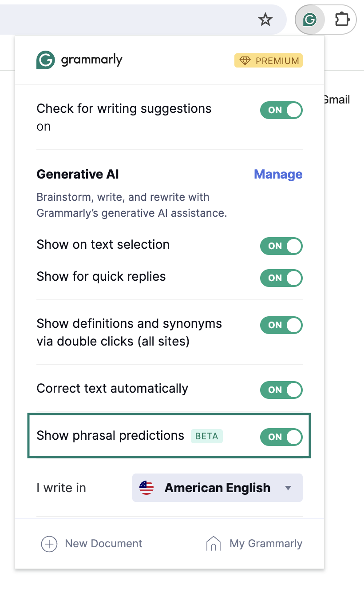364x589 pixels.
Task: Click the Manage link for Generative AI
Action: click(x=278, y=174)
